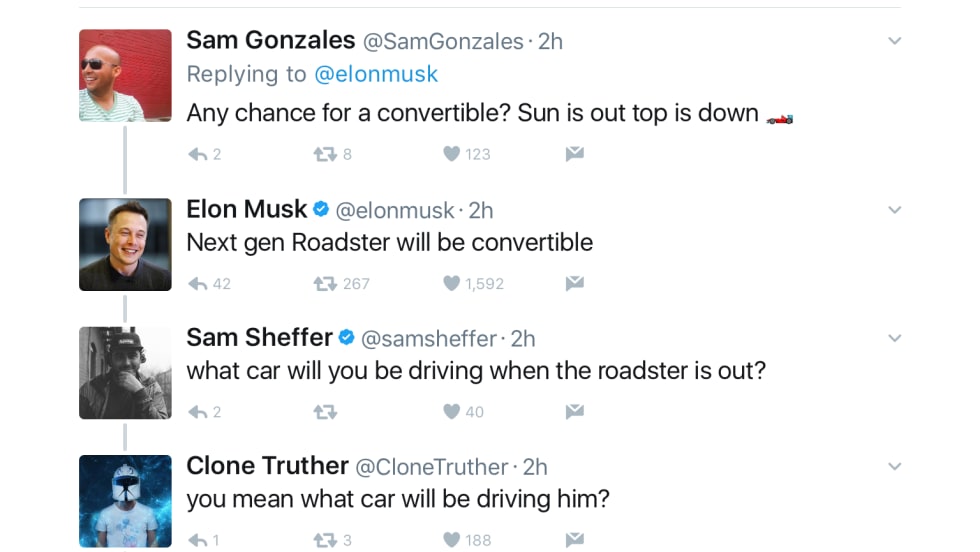Reply to Elon Musk's Roadster tweet
Image resolution: width=980 pixels, height=552 pixels.
pyautogui.click(x=198, y=283)
